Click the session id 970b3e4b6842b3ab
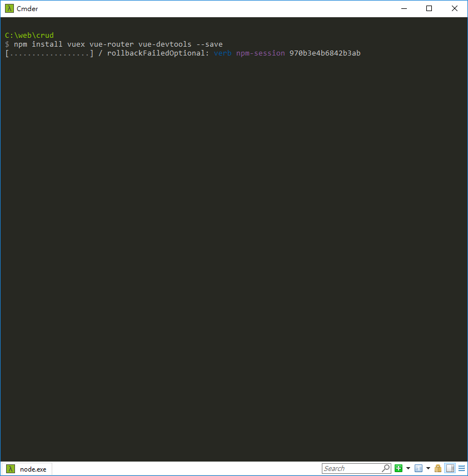 (325, 53)
